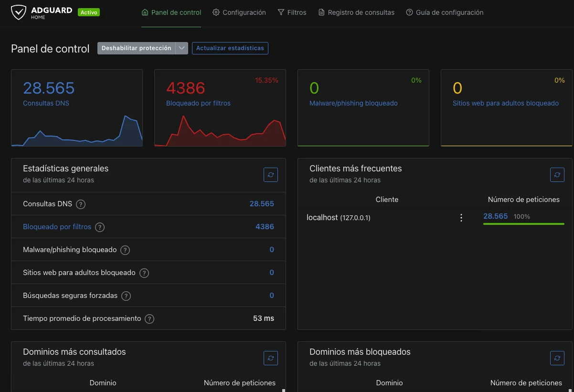Open help tooltip for Malware/phishing bloqueado row
This screenshot has width=574, height=392.
pyautogui.click(x=125, y=250)
